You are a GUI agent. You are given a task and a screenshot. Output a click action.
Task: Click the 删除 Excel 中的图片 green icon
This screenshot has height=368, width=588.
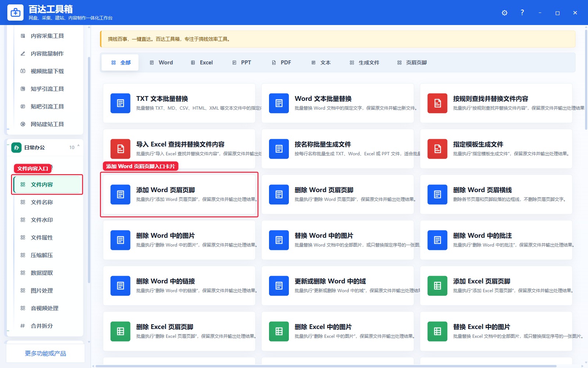click(x=279, y=331)
